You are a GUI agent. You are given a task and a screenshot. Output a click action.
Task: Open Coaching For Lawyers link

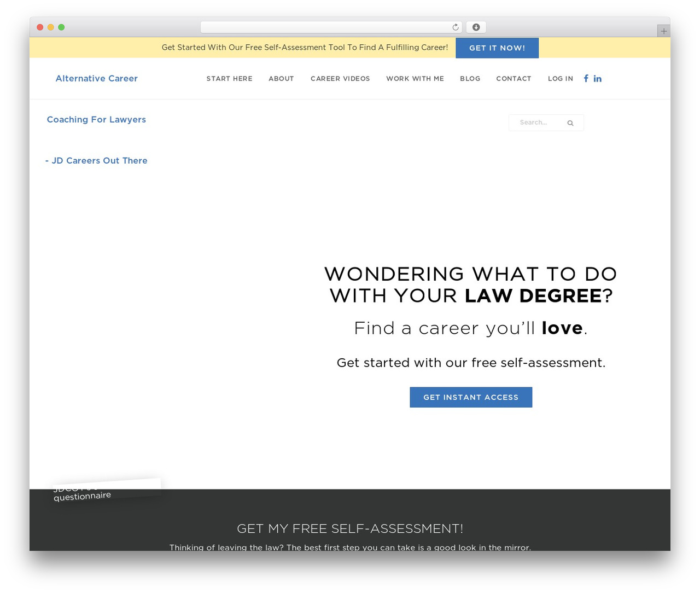[96, 120]
